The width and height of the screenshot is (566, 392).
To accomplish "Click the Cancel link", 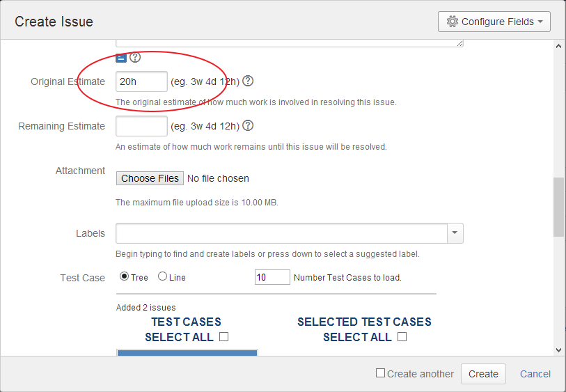I will point(535,374).
